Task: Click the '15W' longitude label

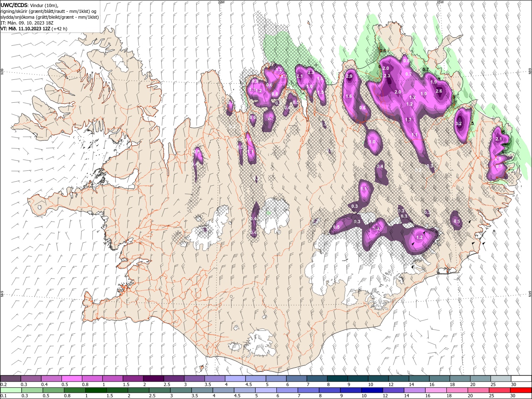Action: (x=441, y=2)
